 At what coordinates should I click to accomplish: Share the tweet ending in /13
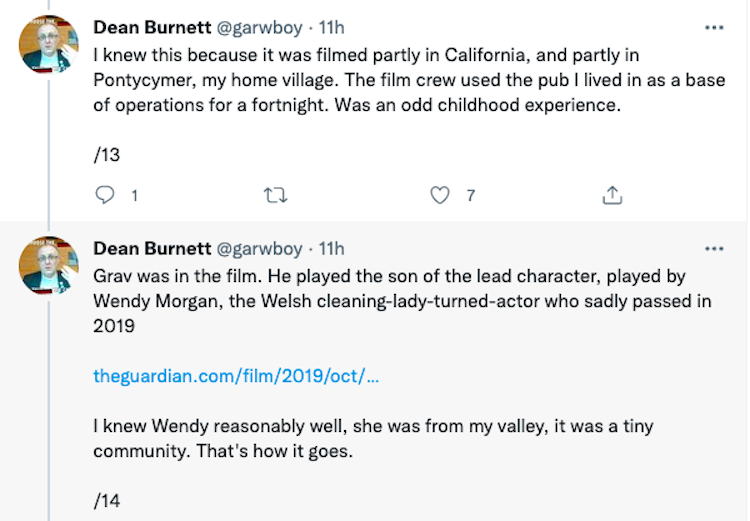[x=613, y=196]
